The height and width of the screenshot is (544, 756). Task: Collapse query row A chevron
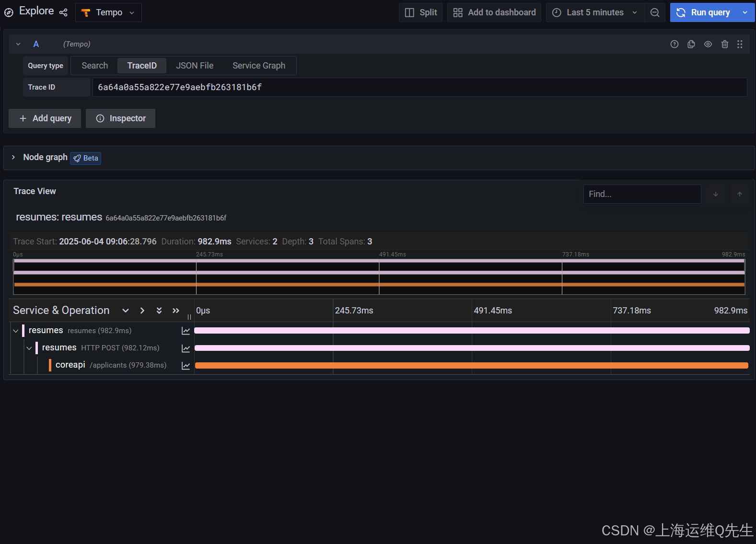pos(18,44)
